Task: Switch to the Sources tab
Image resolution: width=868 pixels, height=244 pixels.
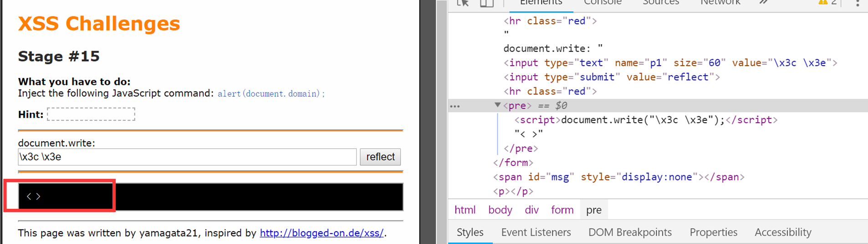Action: [x=660, y=3]
